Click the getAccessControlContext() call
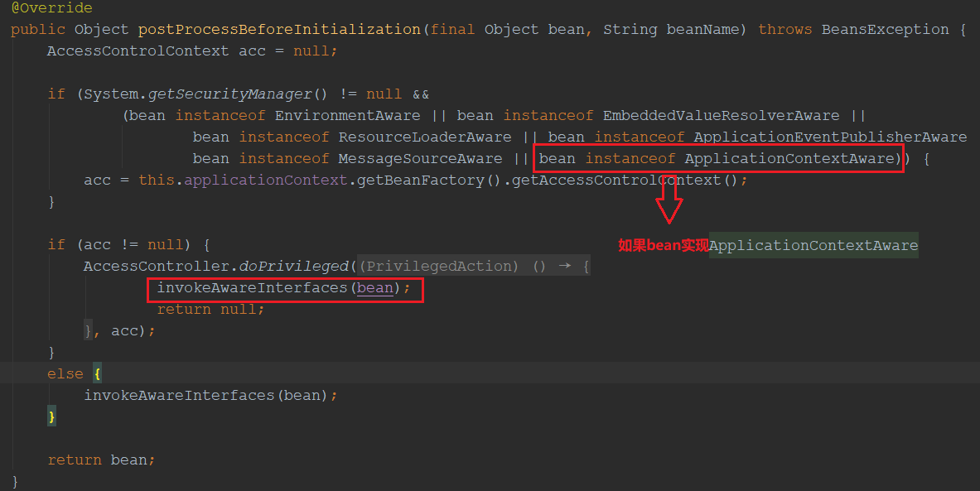The height and width of the screenshot is (491, 980). (625, 180)
